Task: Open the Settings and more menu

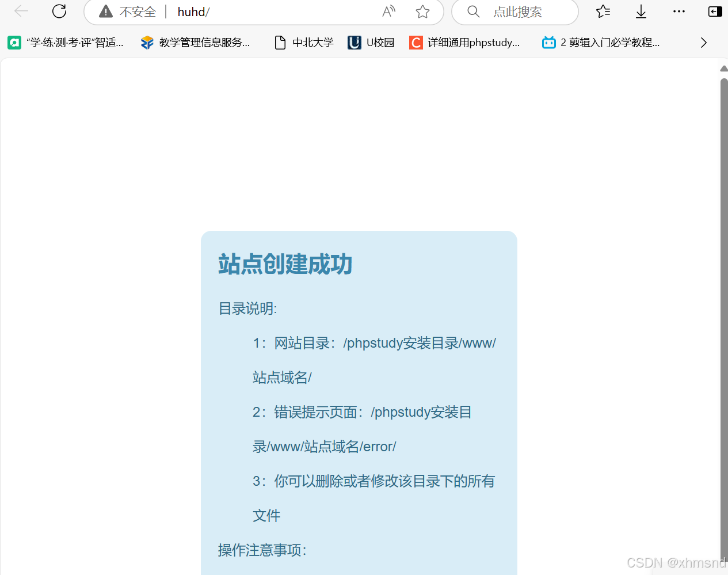Action: (679, 11)
